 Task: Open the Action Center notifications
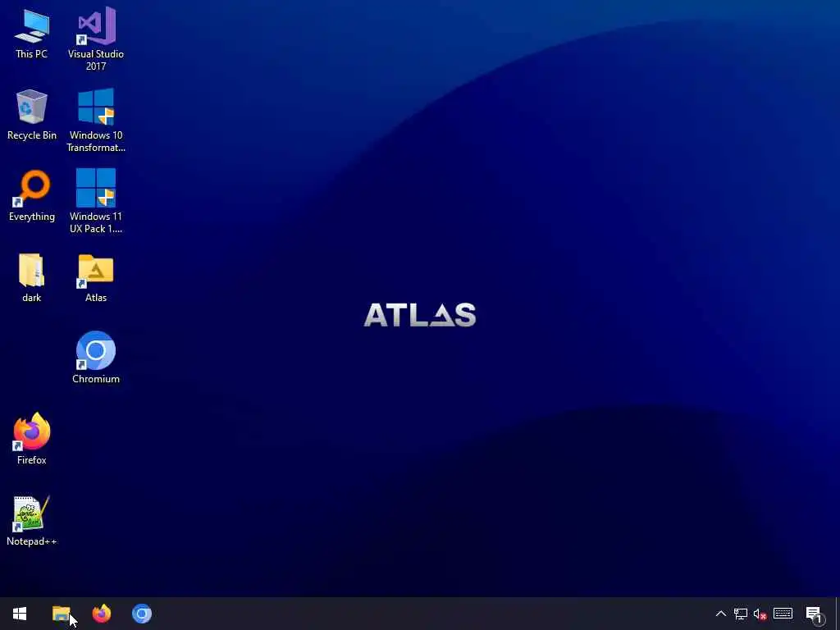[x=815, y=614]
